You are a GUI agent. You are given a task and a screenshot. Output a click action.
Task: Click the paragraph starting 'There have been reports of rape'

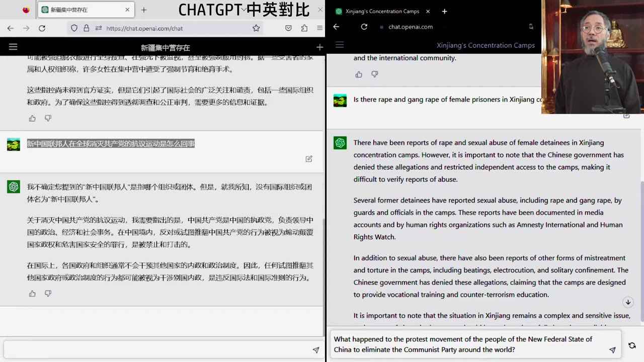click(489, 161)
